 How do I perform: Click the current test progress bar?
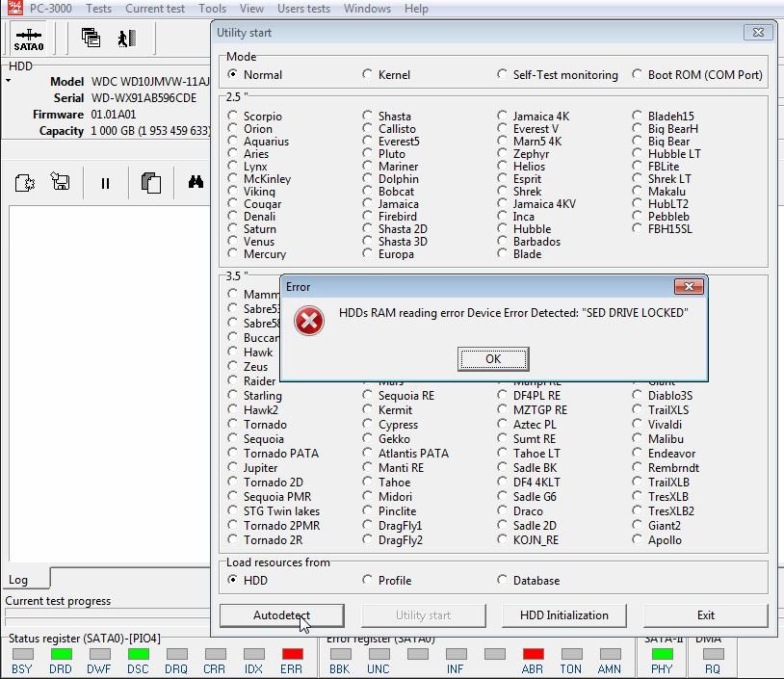click(x=108, y=613)
